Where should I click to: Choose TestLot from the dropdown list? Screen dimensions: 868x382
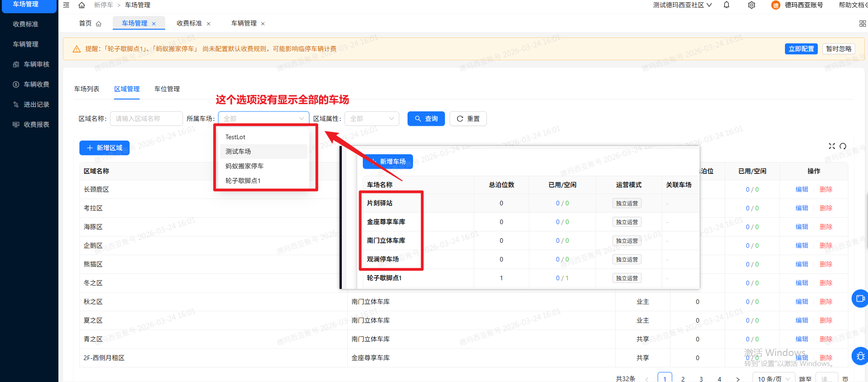[264, 137]
